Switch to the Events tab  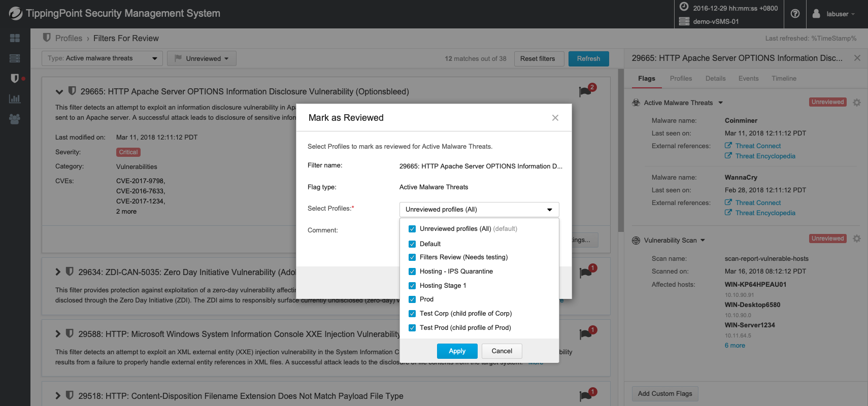click(748, 79)
